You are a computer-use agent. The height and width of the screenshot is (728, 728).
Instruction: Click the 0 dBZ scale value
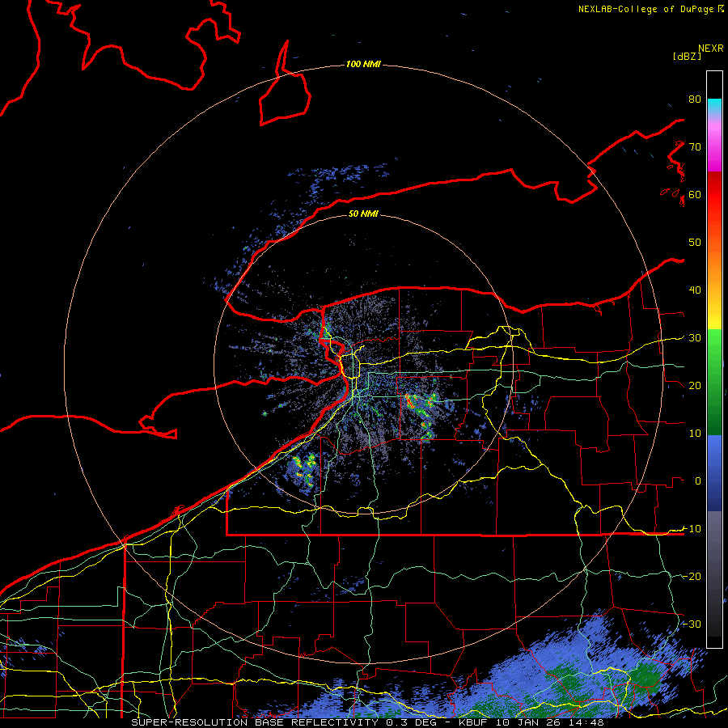point(698,481)
